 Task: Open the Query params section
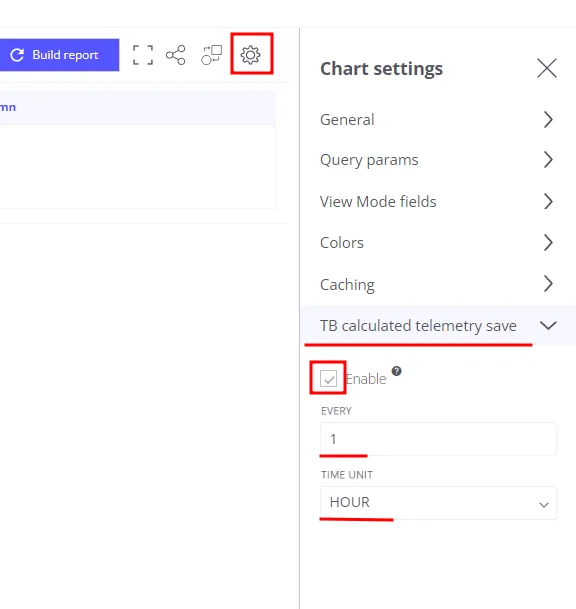click(x=438, y=160)
